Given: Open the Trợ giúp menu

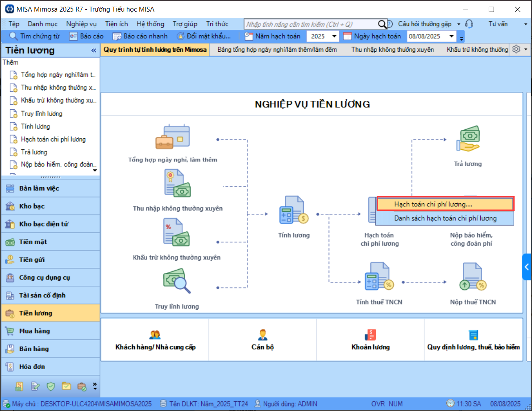Looking at the screenshot, I should click(185, 24).
